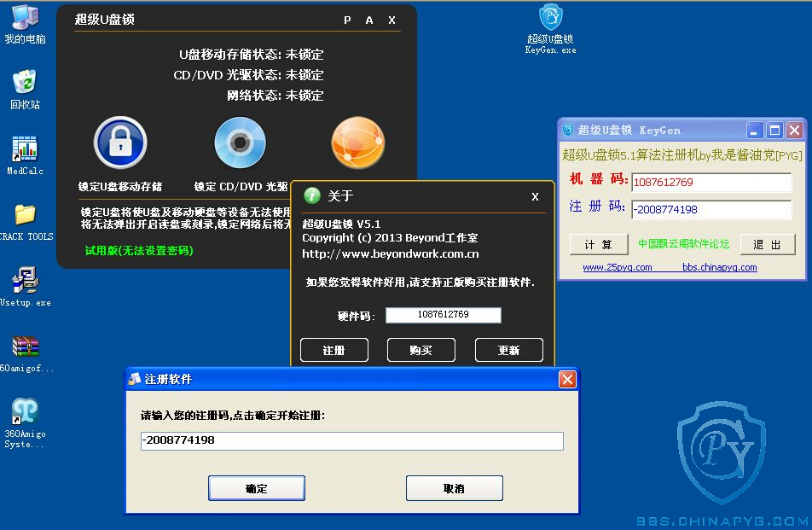Launch 360Amigo System shortcut
The image size is (812, 530).
[x=25, y=422]
